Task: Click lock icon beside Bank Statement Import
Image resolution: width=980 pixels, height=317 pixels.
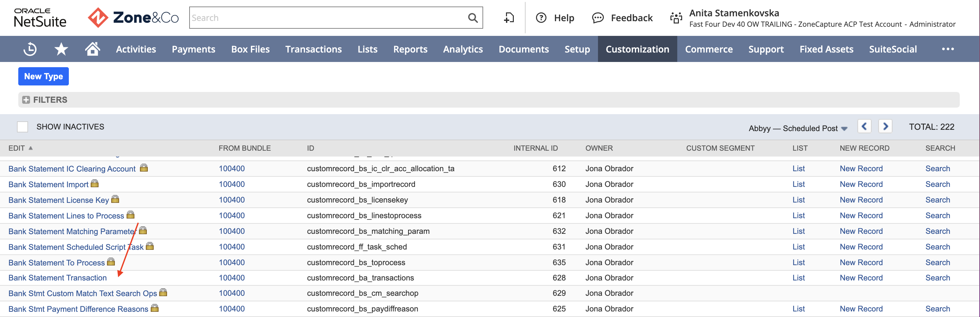Action: point(95,184)
